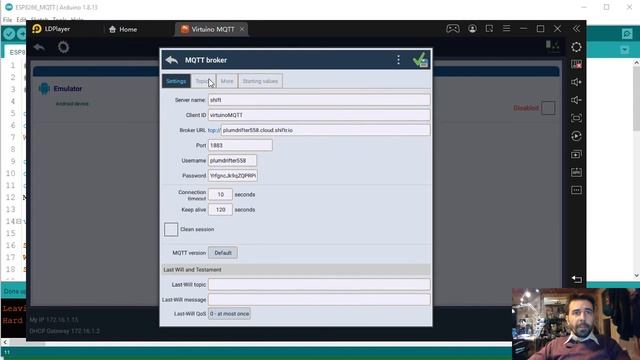Go back using MQTT broker back arrow
This screenshot has height=360, width=640.
tap(172, 60)
